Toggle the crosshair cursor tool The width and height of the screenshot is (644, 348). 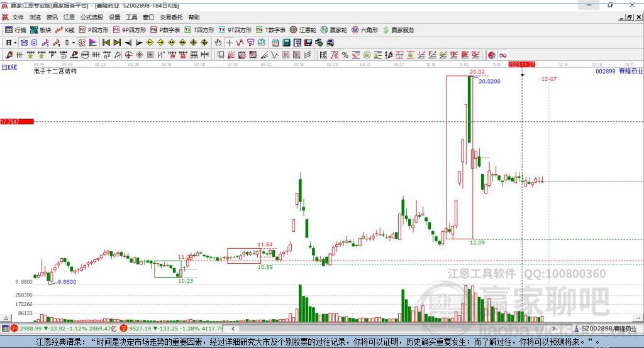229,43
